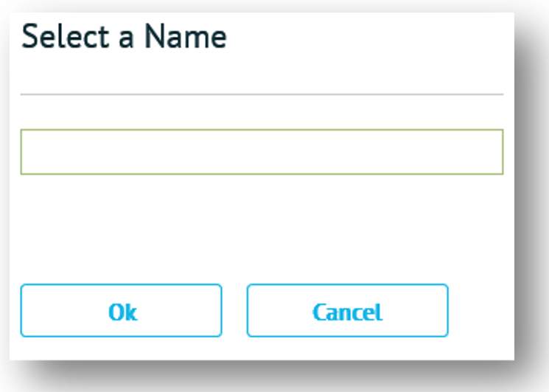Place cursor in the green-bordered text field

tap(262, 153)
